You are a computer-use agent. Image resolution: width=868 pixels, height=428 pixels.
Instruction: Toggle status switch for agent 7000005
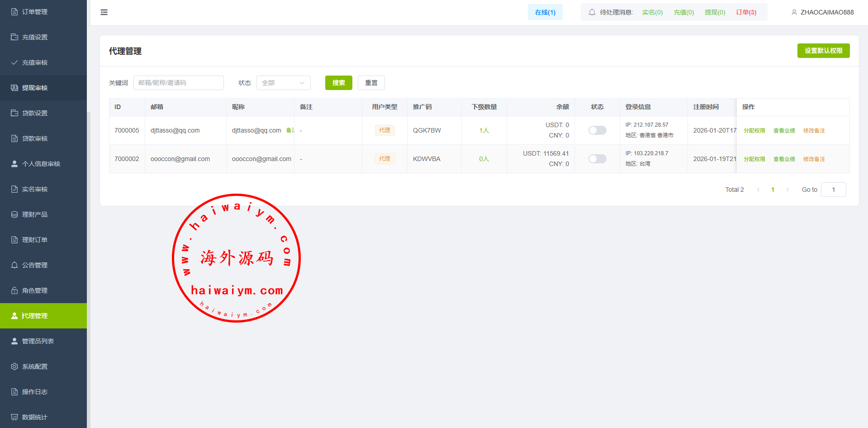click(597, 130)
